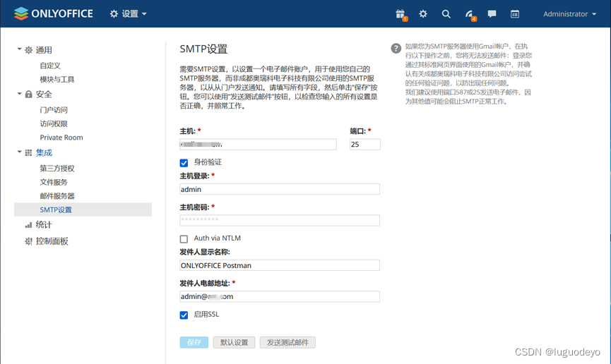
Task: Click the SMTP设置 page heading
Action: point(203,49)
